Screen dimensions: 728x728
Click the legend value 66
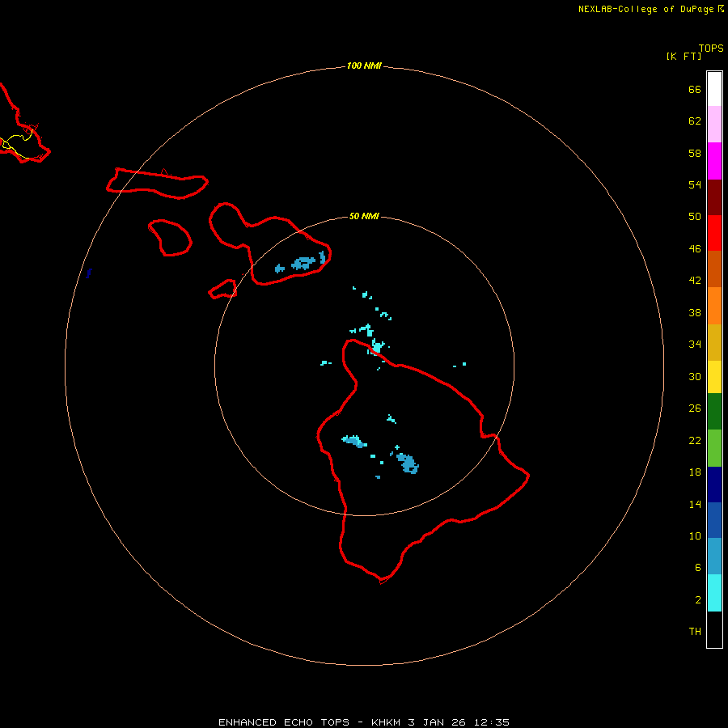tap(695, 89)
